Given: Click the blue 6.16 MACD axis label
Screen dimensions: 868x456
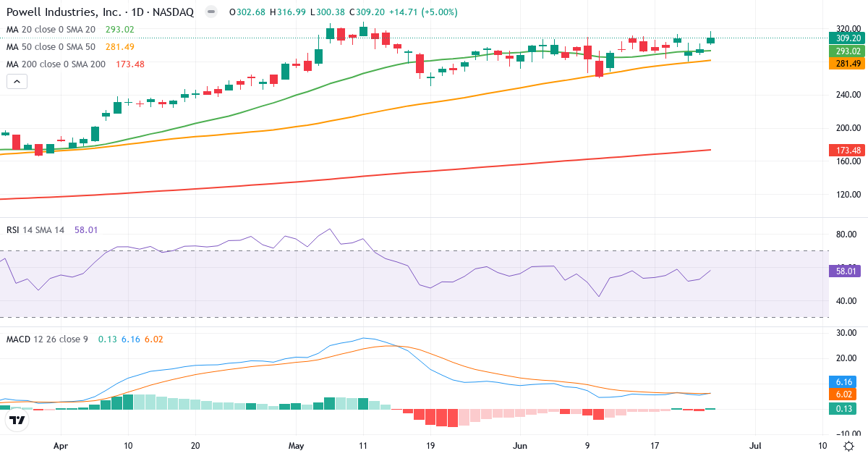Looking at the screenshot, I should tap(843, 381).
